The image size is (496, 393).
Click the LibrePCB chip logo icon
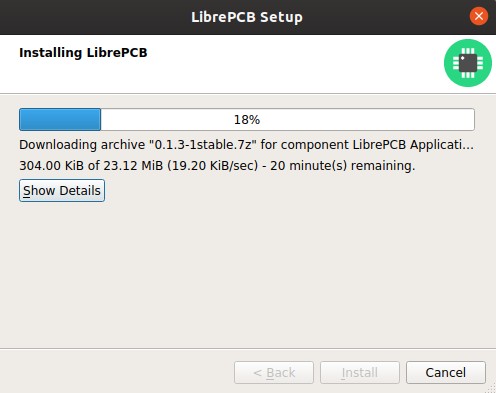(x=468, y=63)
